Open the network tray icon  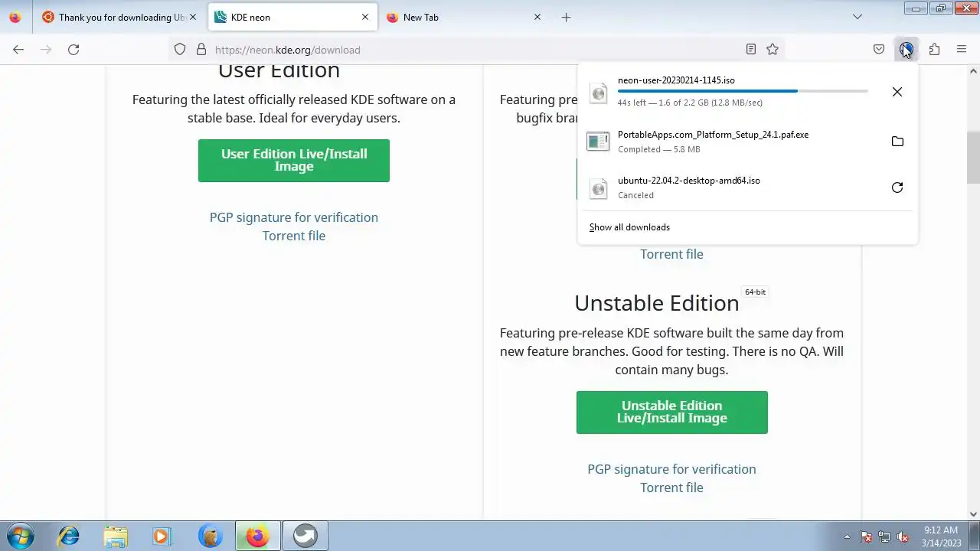pyautogui.click(x=884, y=536)
